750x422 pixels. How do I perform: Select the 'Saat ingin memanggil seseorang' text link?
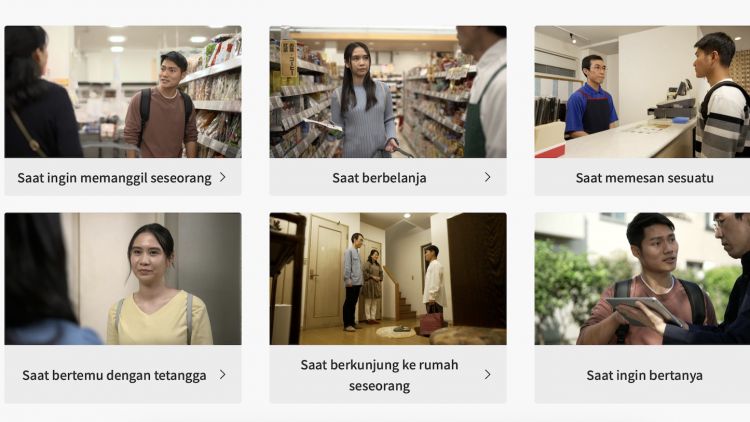114,178
